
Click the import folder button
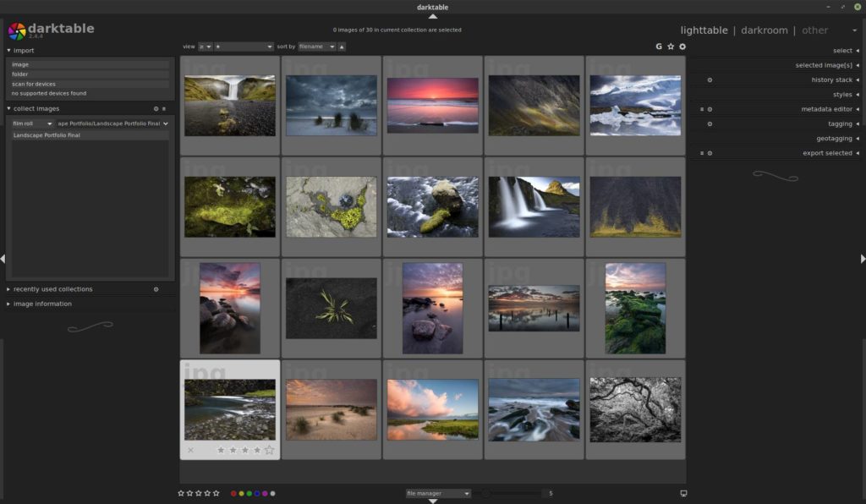90,74
